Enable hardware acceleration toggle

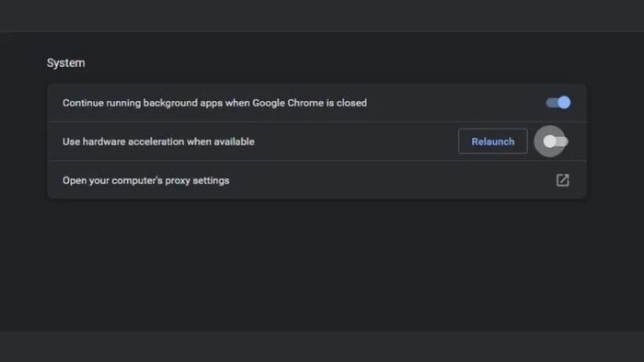pos(556,141)
